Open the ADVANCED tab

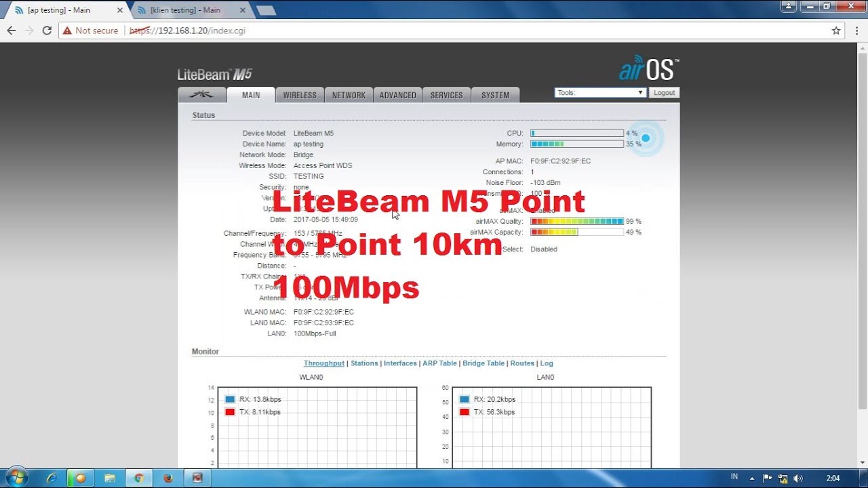[397, 95]
